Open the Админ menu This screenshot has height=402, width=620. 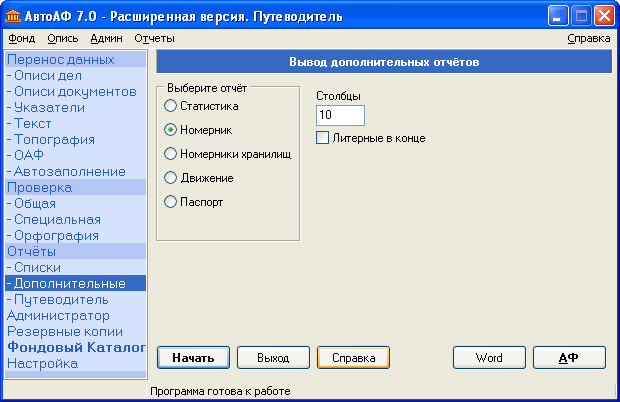tap(106, 38)
